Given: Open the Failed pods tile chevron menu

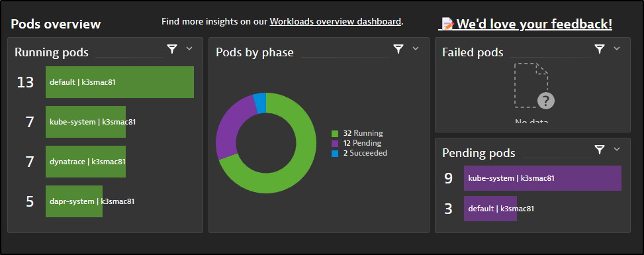Looking at the screenshot, I should point(617,48).
